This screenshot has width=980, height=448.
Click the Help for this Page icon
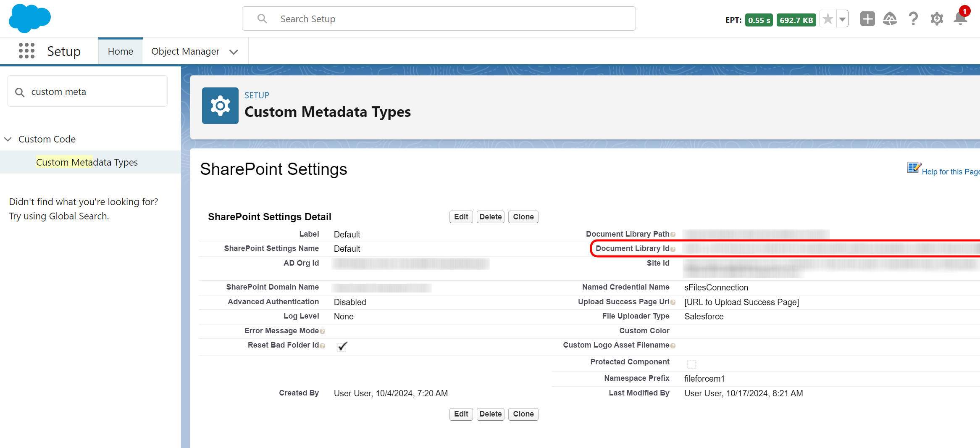[914, 168]
